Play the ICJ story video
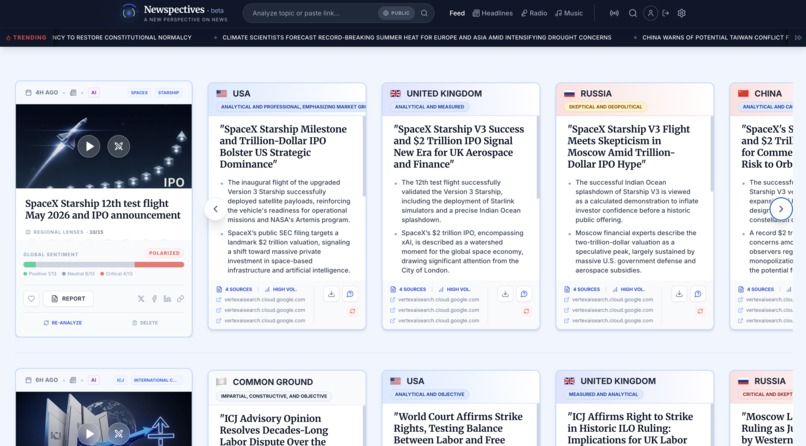Screen dimensions: 806x446 click(89, 434)
